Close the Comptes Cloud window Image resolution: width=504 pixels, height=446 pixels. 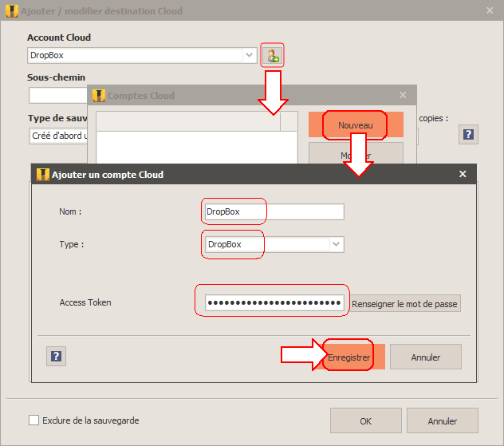click(403, 95)
